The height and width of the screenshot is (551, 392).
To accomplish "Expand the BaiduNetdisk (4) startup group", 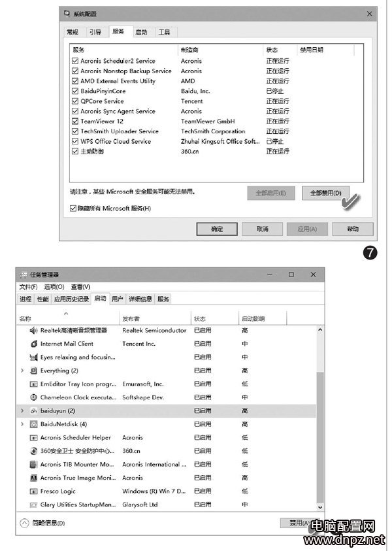I will pos(22,424).
